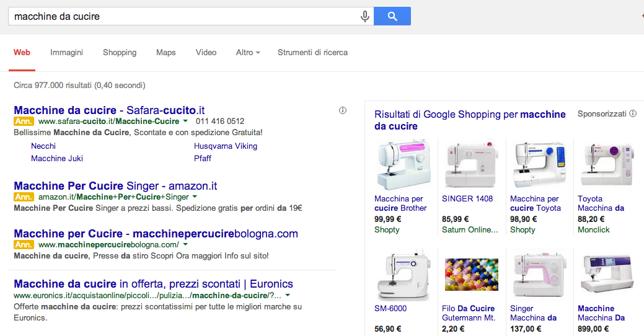Switch to the Shopping tab
The height and width of the screenshot is (336, 644).
click(120, 53)
